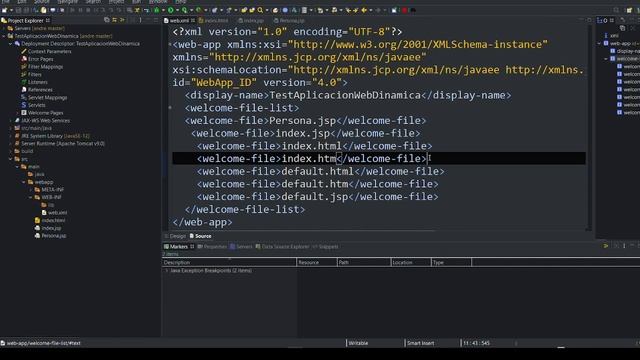
Task: Select Error Pages in Deployment Descriptor
Action: (x=40, y=59)
